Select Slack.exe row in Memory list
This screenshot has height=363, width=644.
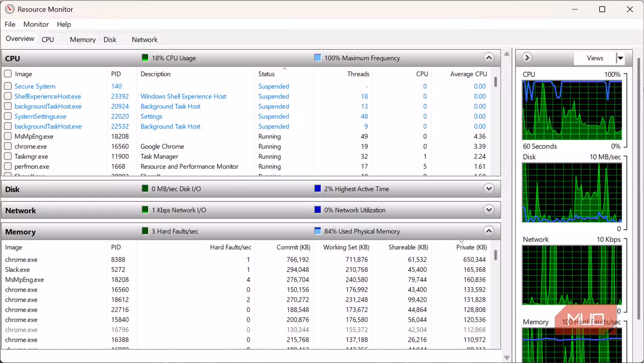click(x=246, y=270)
